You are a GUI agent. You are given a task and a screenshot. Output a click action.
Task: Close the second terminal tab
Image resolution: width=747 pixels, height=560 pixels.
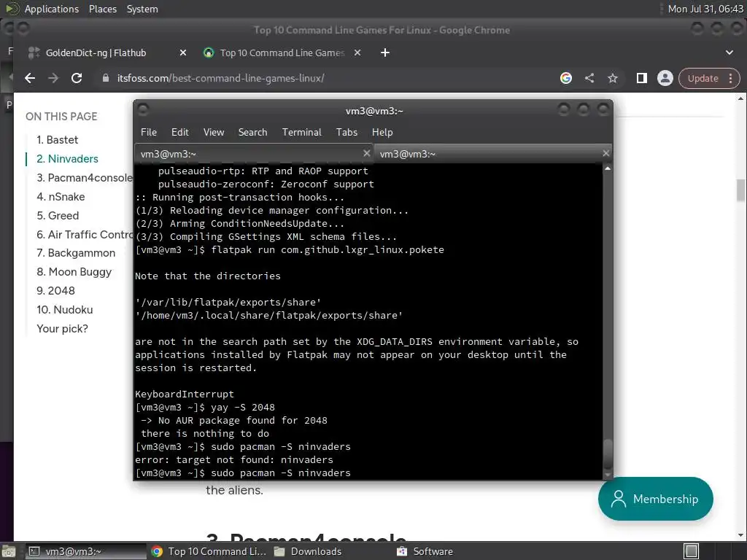606,153
